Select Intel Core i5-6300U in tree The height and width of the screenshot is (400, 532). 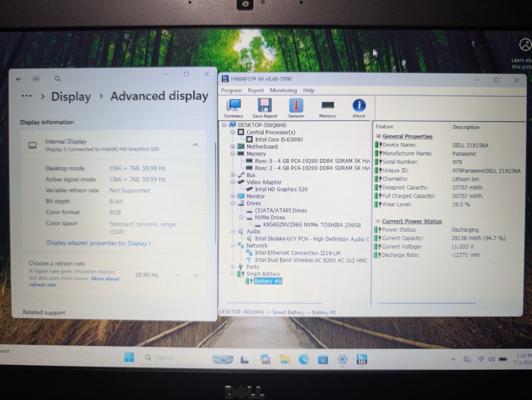pyautogui.click(x=279, y=140)
